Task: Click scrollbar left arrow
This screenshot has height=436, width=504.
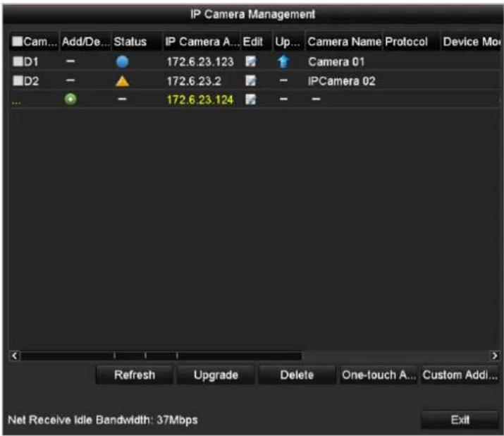Action: (x=15, y=356)
